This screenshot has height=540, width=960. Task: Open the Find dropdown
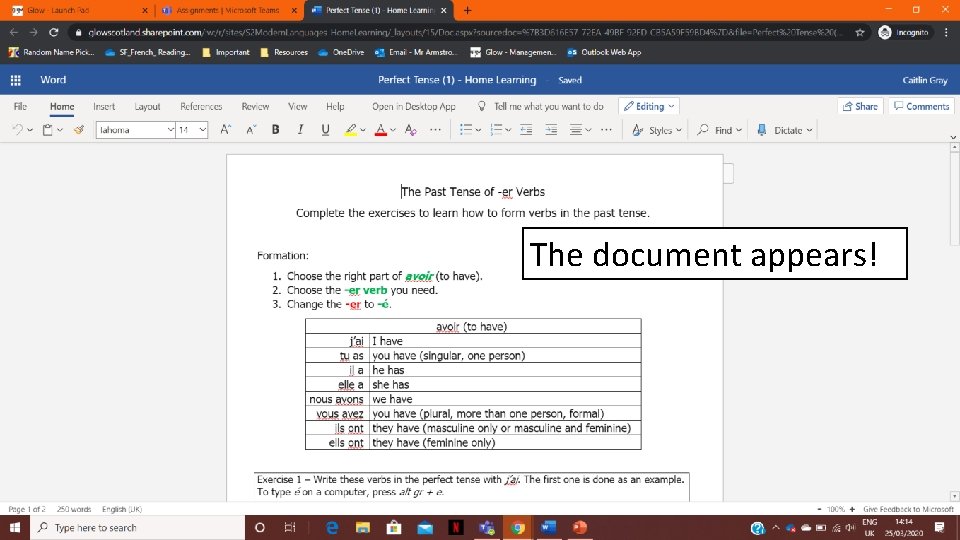[x=719, y=130]
